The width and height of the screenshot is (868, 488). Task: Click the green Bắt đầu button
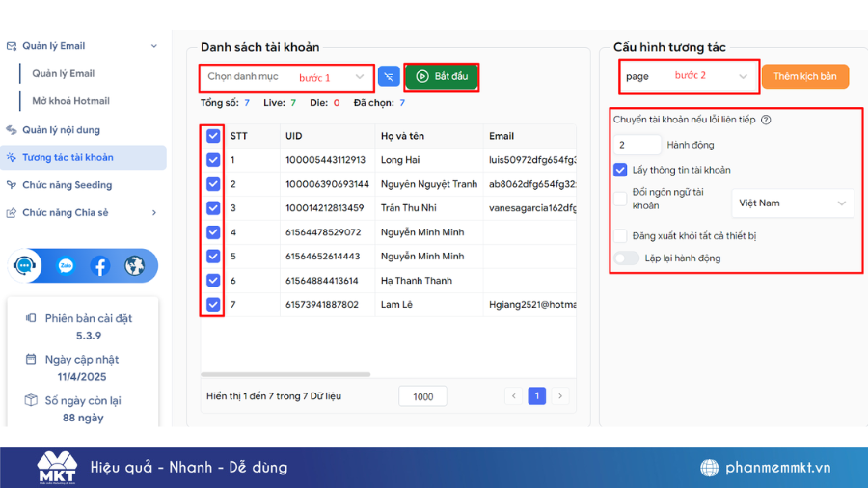(441, 76)
